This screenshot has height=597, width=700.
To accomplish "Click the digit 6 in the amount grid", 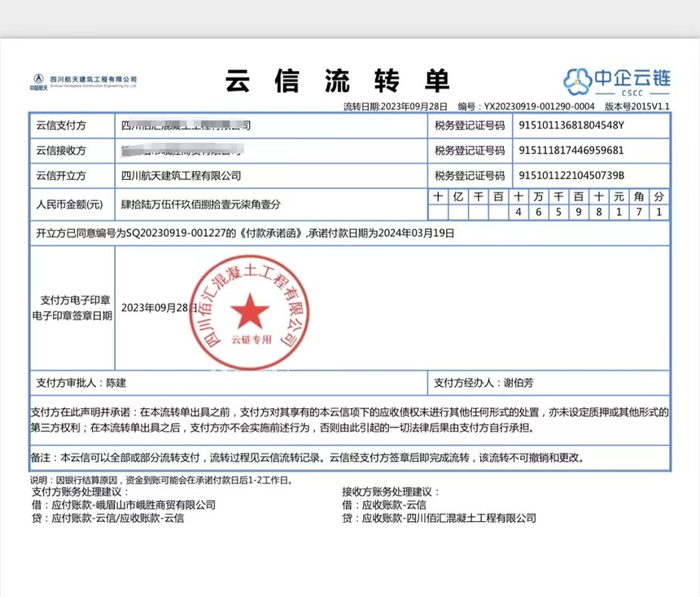I will [538, 212].
